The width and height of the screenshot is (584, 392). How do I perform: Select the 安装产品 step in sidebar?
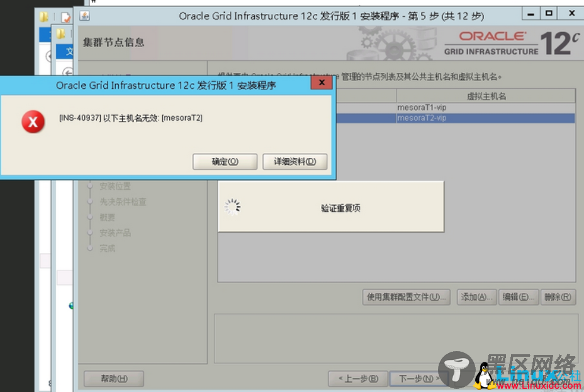115,233
